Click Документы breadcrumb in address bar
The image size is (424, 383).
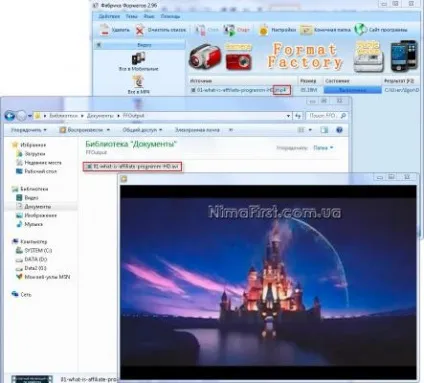(x=100, y=116)
